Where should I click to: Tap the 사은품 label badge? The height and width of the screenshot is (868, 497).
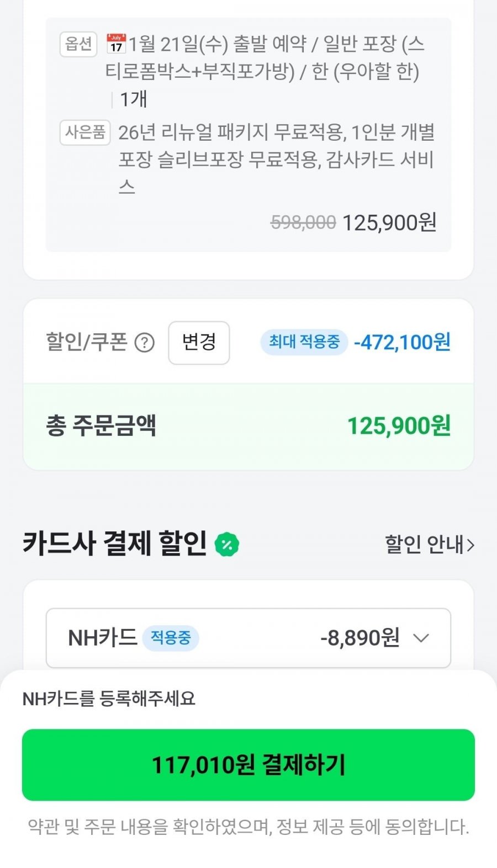coord(85,132)
